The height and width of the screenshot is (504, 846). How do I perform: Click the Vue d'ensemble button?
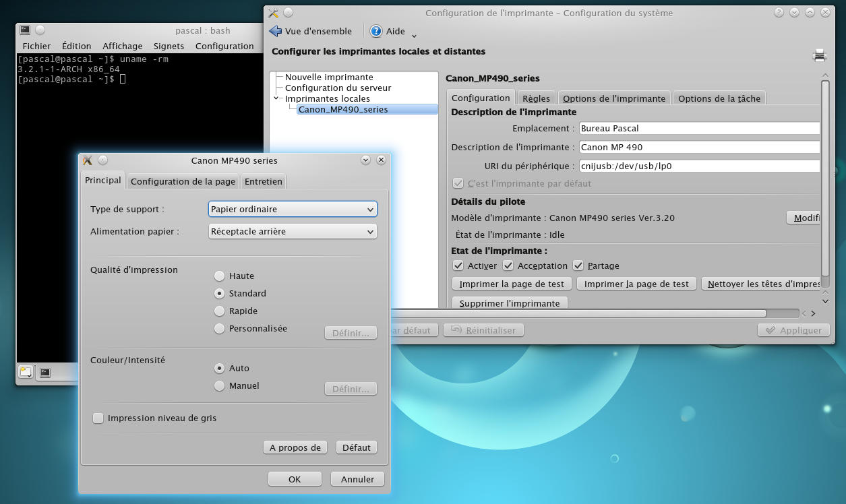point(311,31)
